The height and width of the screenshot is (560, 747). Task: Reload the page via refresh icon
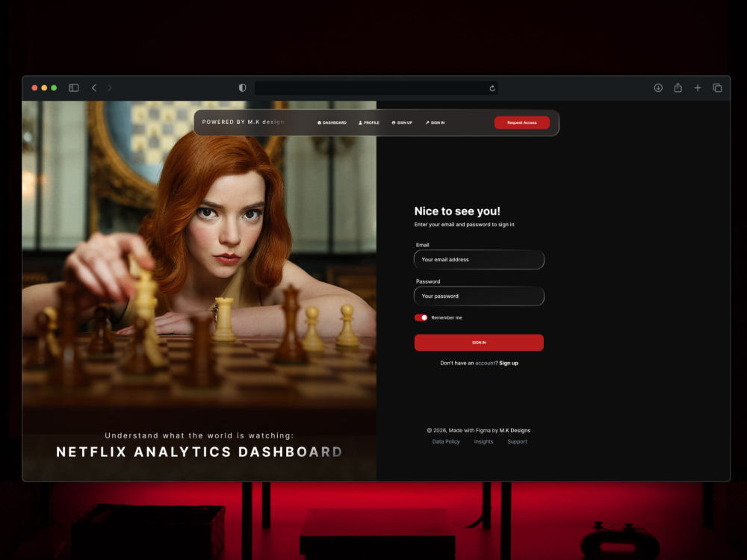pyautogui.click(x=492, y=88)
